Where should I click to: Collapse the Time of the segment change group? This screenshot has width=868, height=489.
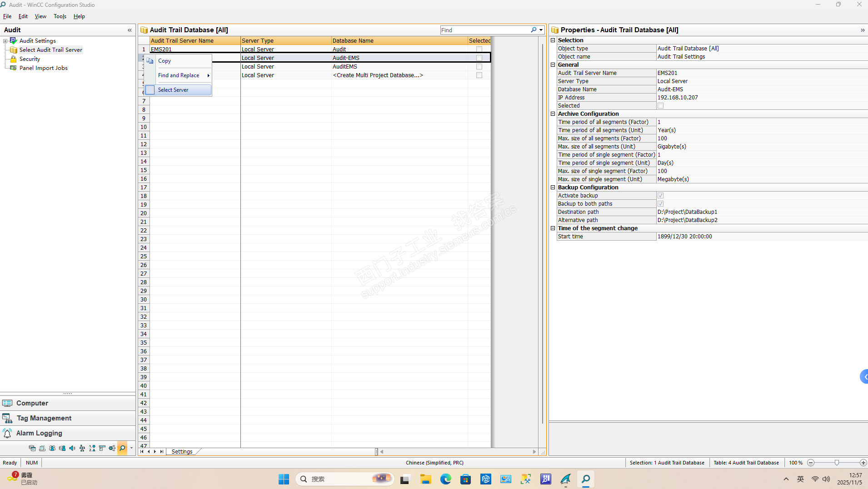pyautogui.click(x=553, y=228)
